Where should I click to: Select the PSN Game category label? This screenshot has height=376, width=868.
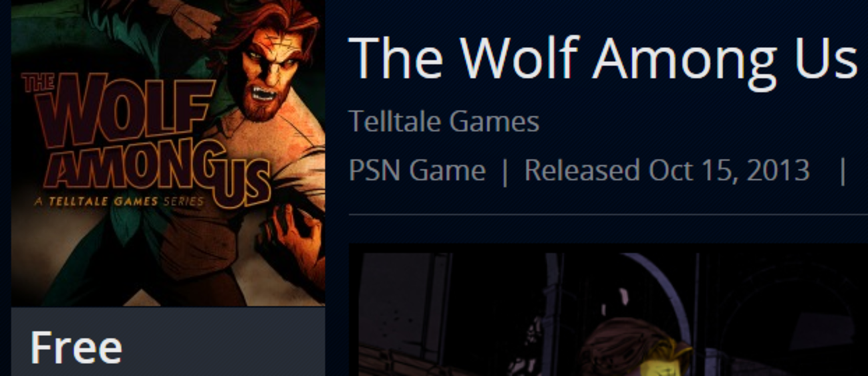417,170
